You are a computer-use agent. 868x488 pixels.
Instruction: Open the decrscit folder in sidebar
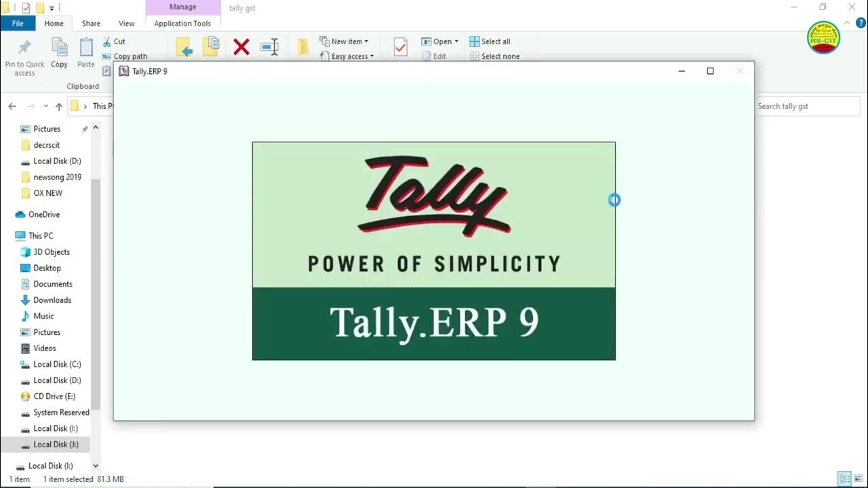46,145
